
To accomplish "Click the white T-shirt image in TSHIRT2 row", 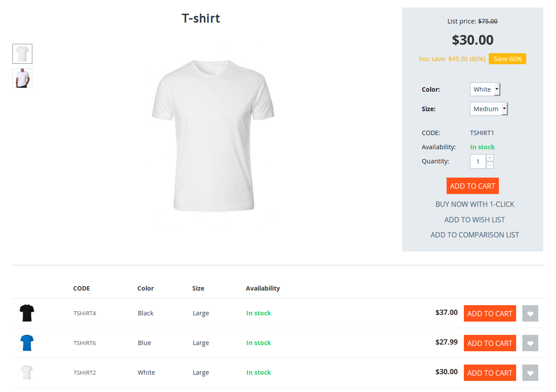I will pos(27,373).
